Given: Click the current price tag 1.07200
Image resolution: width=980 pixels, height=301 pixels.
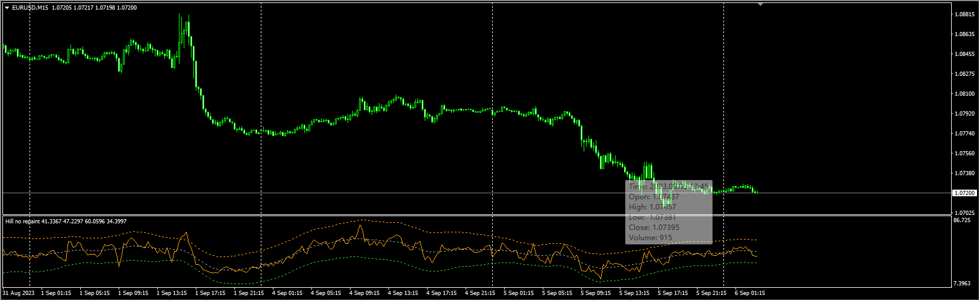Looking at the screenshot, I should [x=965, y=193].
